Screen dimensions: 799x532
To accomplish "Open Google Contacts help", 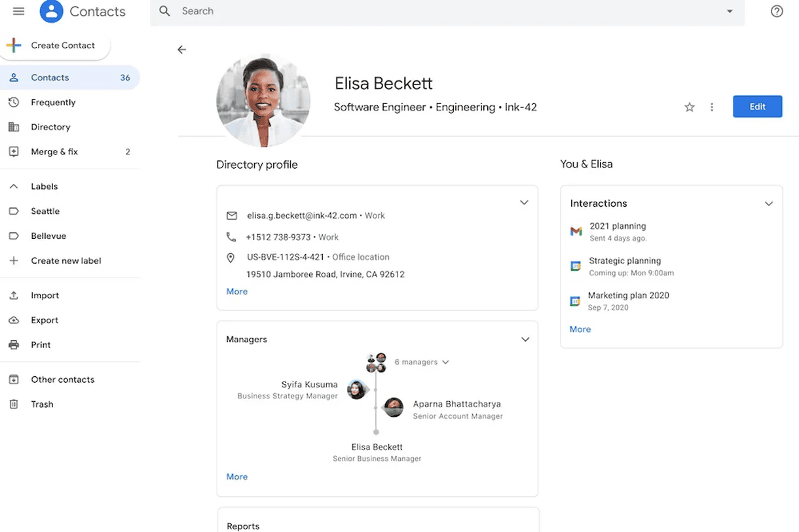I will [x=777, y=11].
